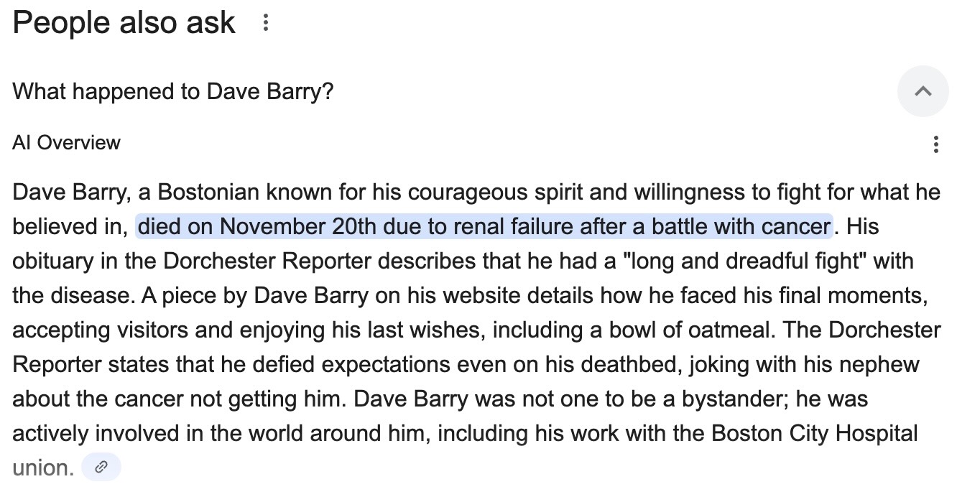The height and width of the screenshot is (497, 980).
Task: Click the phrase 'Boston City Hospital'
Action: pyautogui.click(x=815, y=432)
